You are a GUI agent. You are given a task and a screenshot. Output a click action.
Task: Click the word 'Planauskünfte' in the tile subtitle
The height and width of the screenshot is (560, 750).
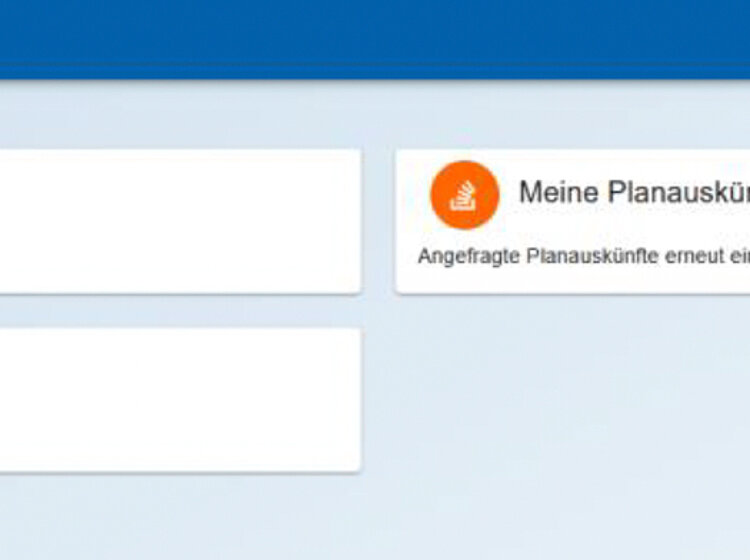tap(580, 256)
